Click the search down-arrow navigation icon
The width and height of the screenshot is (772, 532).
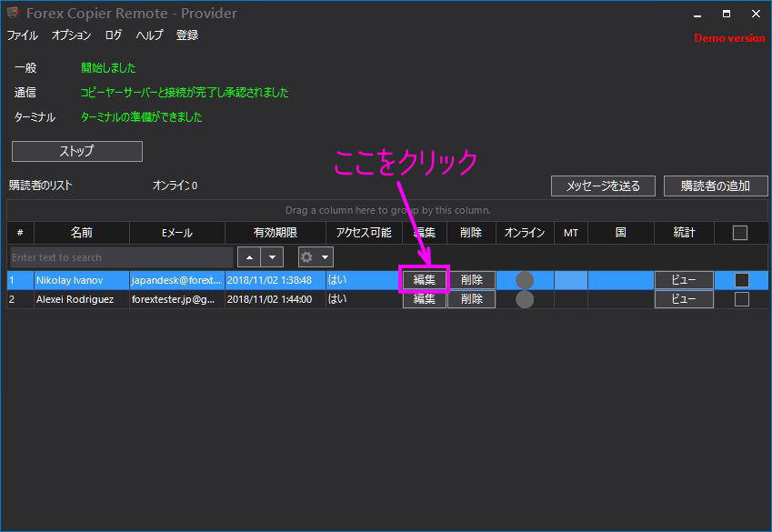pos(271,256)
